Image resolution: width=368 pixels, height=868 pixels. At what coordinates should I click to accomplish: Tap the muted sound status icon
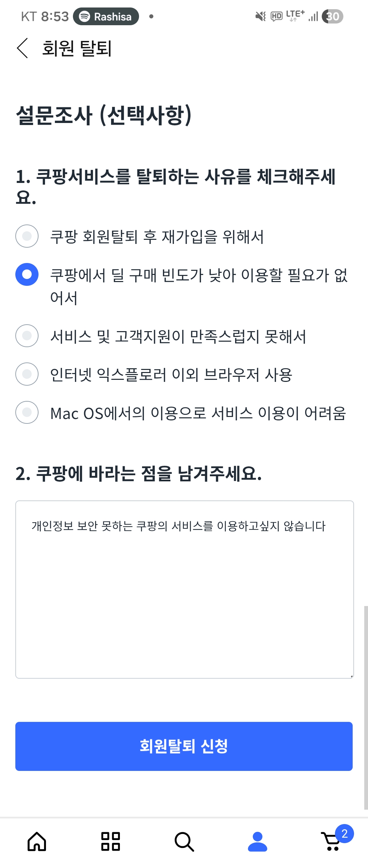(x=260, y=16)
